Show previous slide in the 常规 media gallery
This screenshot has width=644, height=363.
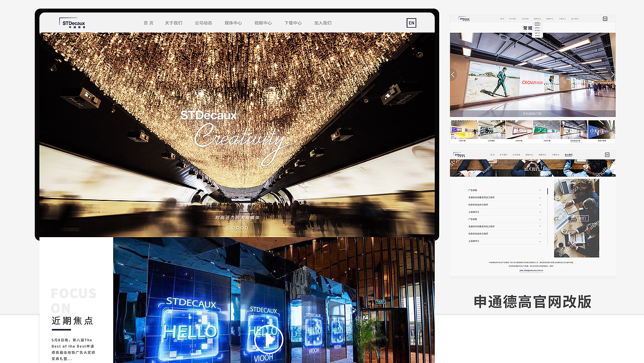453,75
